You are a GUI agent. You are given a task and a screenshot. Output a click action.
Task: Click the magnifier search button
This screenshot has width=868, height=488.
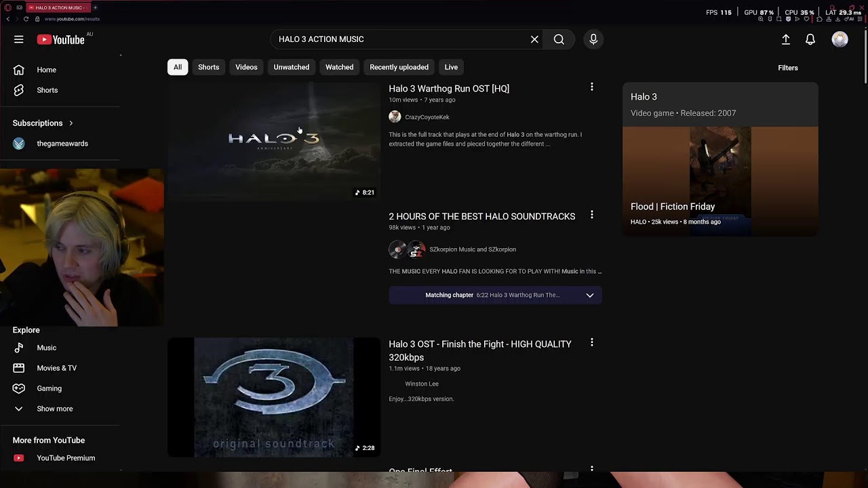pyautogui.click(x=559, y=39)
